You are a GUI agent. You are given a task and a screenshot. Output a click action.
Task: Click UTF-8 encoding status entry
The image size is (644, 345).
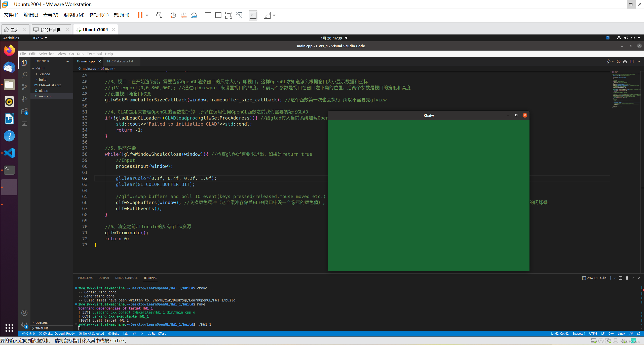[593, 334]
